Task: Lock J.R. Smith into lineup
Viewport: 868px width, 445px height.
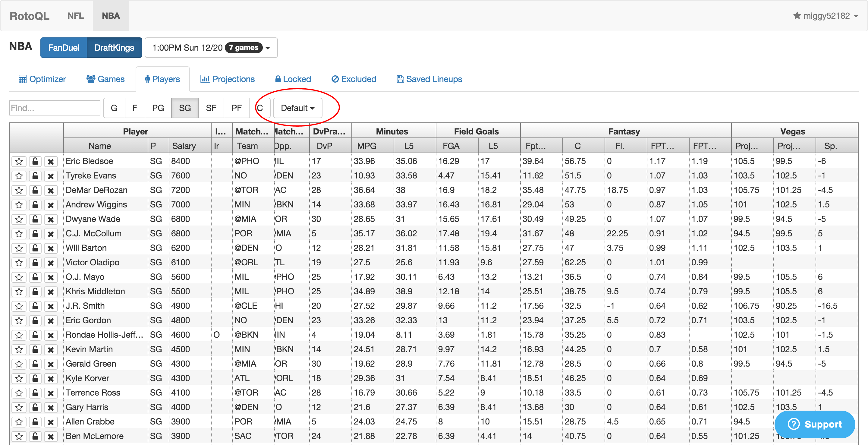Action: click(35, 306)
